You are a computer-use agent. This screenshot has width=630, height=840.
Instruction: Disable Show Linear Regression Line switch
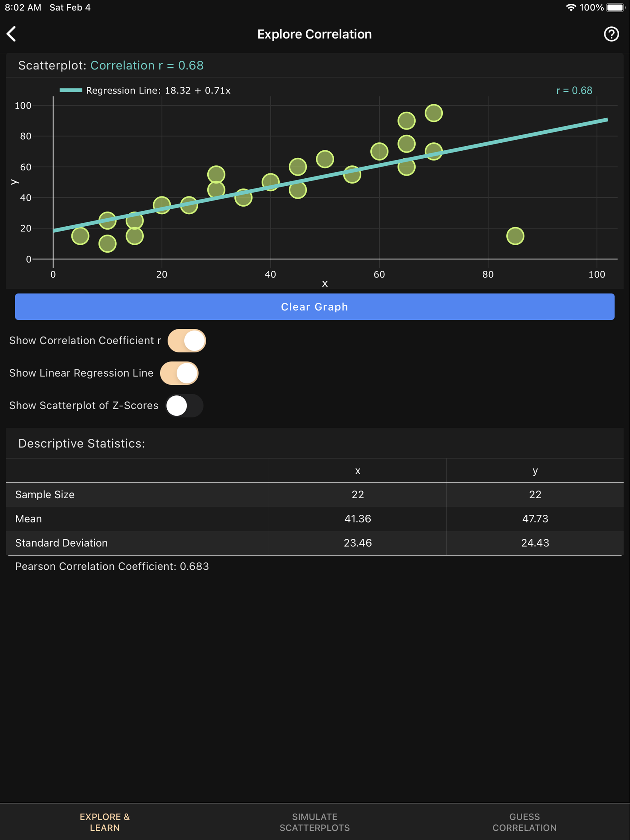tap(179, 373)
